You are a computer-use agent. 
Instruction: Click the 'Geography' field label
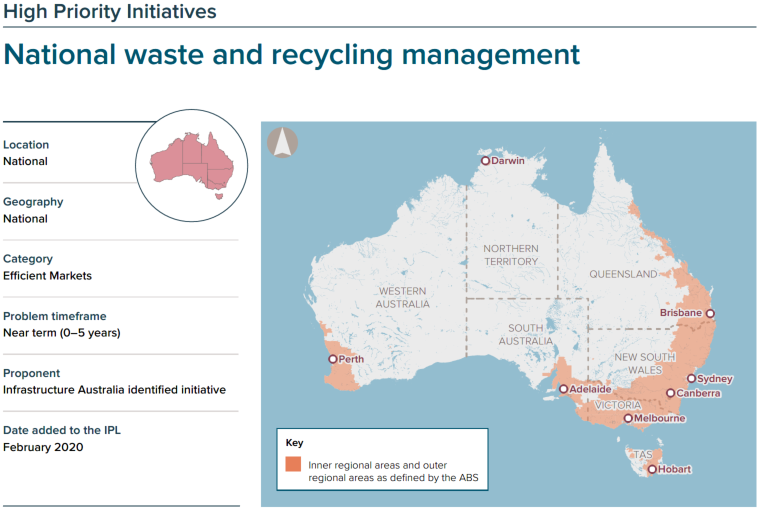(x=33, y=202)
